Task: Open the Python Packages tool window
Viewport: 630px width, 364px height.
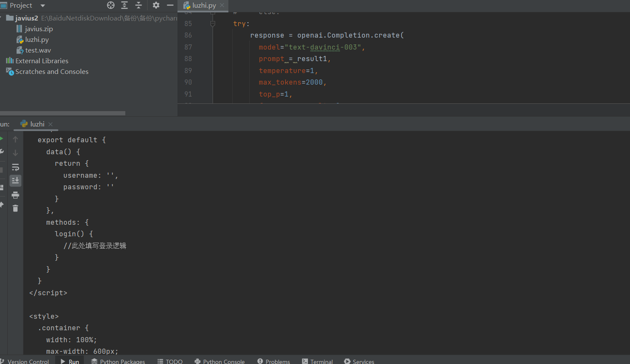Action: [x=118, y=361]
